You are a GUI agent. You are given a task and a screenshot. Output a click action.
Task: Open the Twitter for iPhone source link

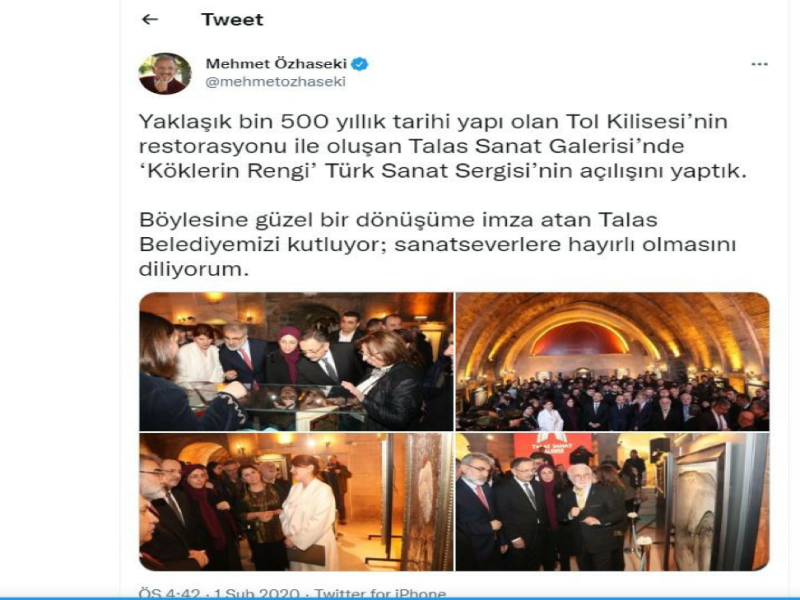coord(380,594)
